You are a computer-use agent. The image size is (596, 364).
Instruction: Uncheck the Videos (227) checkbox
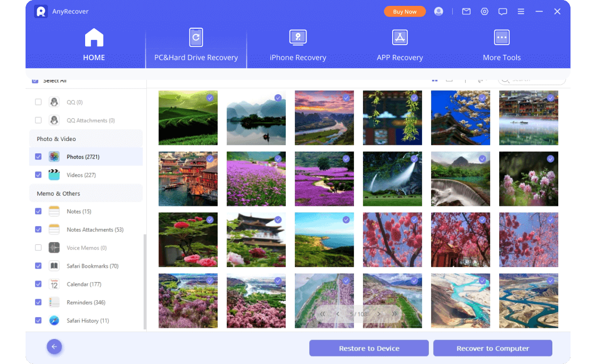click(38, 175)
